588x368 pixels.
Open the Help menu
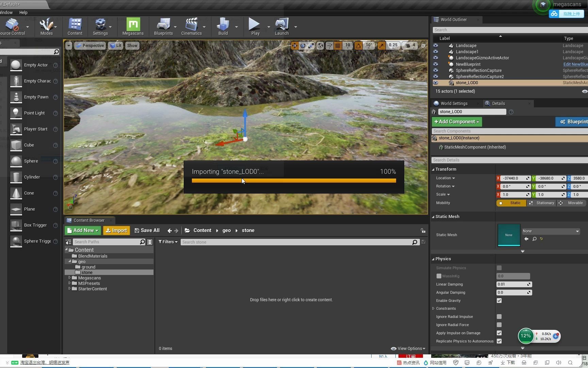(23, 12)
